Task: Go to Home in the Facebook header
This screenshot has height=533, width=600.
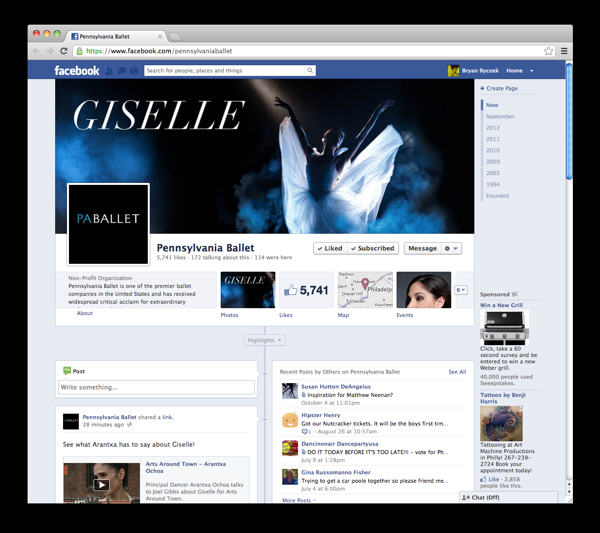Action: 514,71
